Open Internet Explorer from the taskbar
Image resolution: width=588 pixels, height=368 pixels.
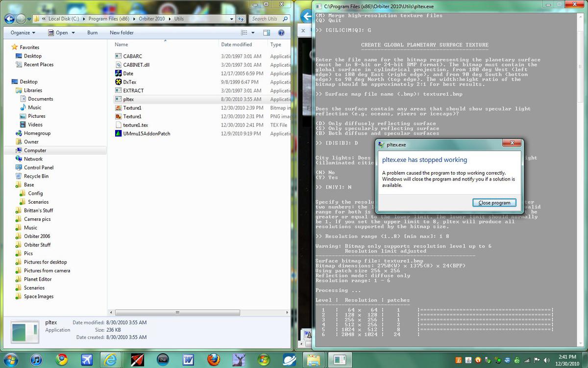click(112, 360)
